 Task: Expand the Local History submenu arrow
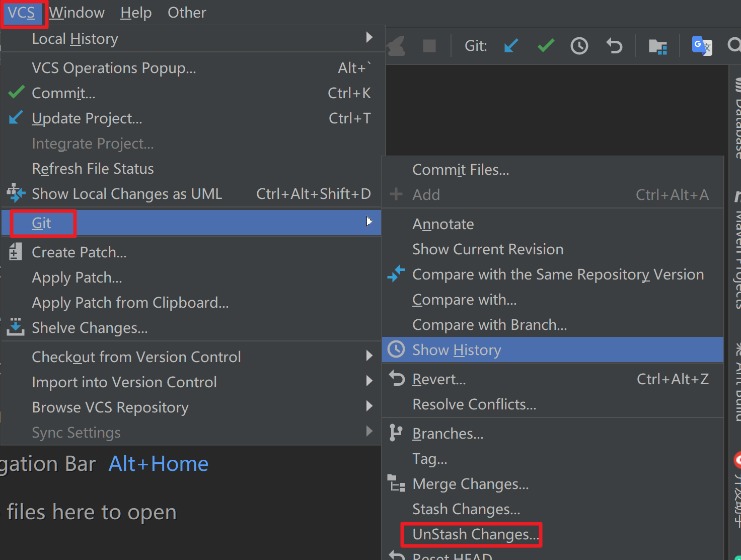click(369, 38)
